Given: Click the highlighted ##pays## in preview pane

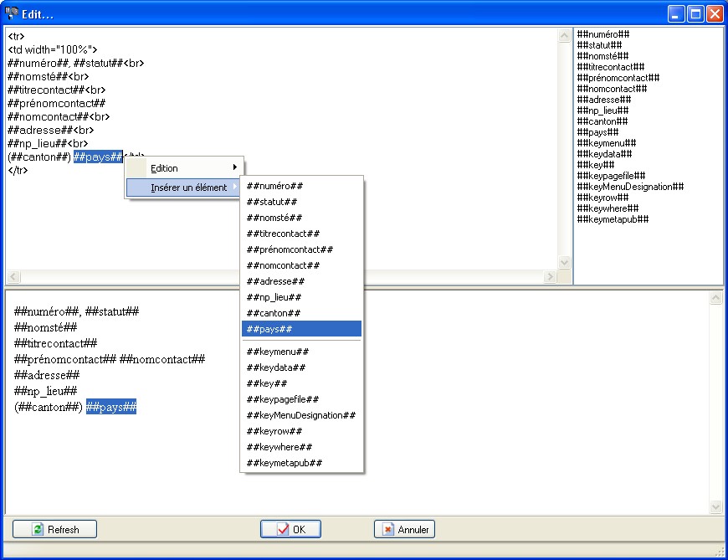Looking at the screenshot, I should pos(110,407).
